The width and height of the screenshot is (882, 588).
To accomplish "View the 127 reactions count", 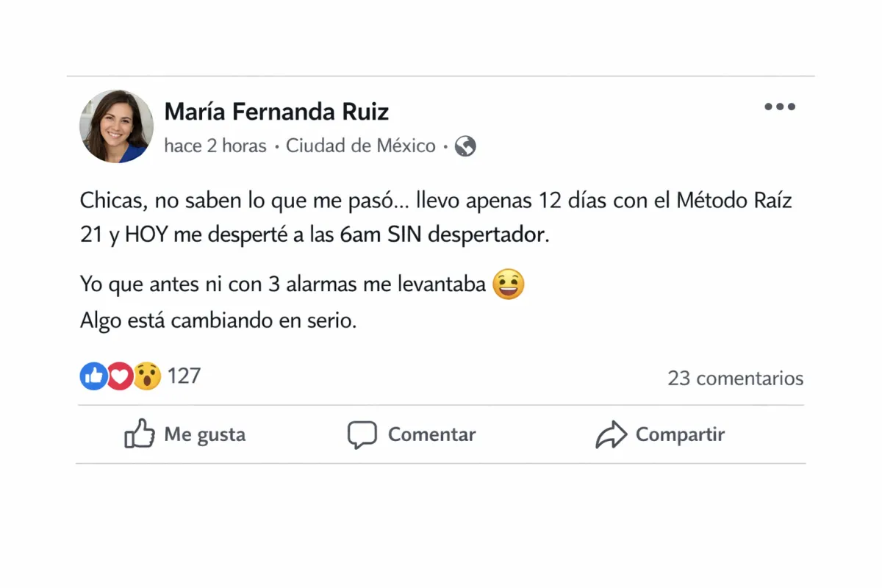I will click(184, 376).
